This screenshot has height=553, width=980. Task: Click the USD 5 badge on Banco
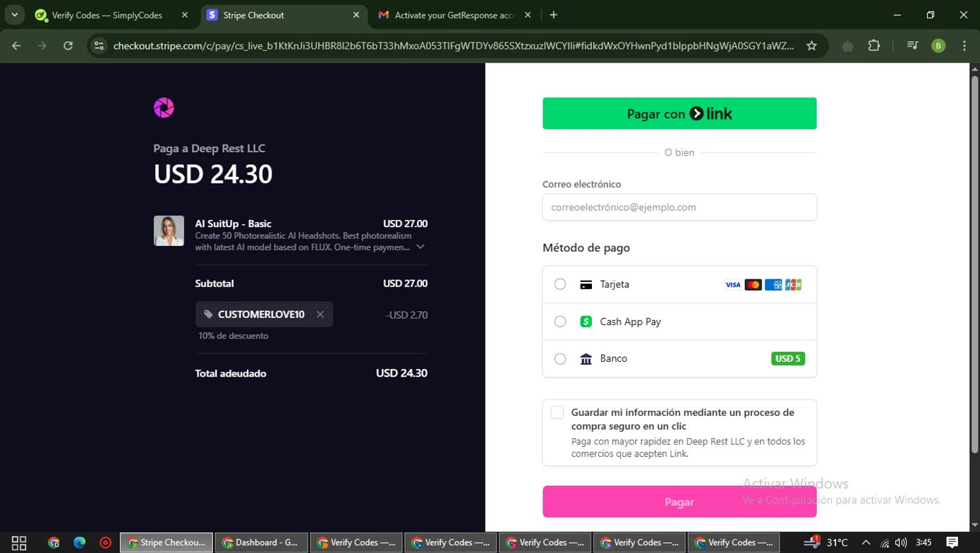click(788, 358)
